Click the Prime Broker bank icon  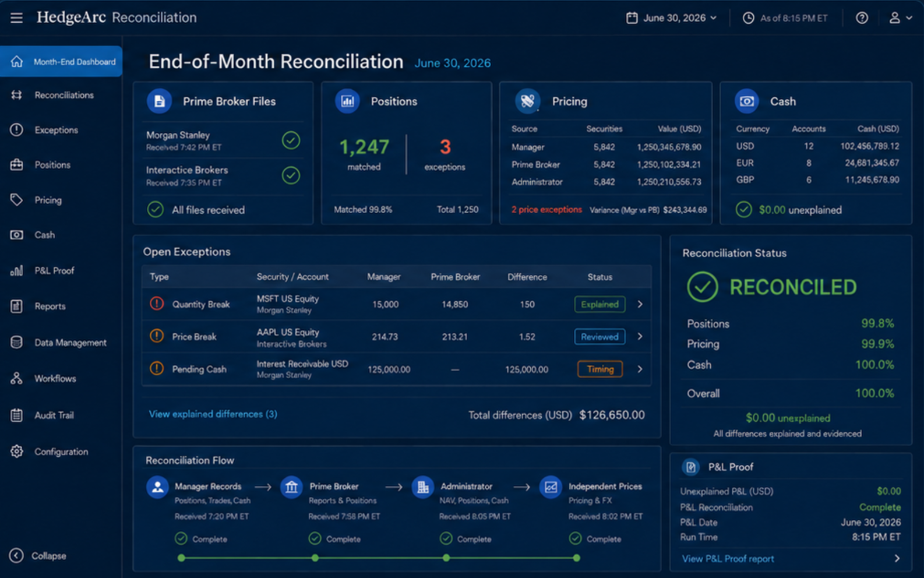click(x=291, y=487)
